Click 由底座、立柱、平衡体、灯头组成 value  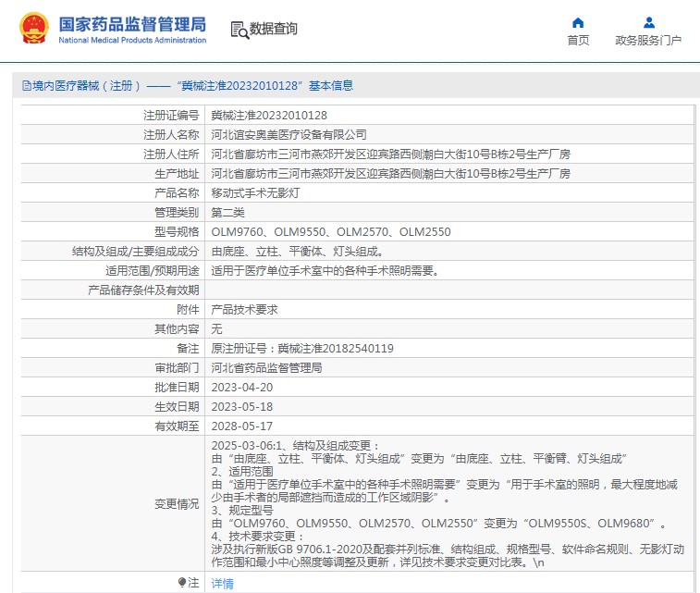(x=298, y=252)
